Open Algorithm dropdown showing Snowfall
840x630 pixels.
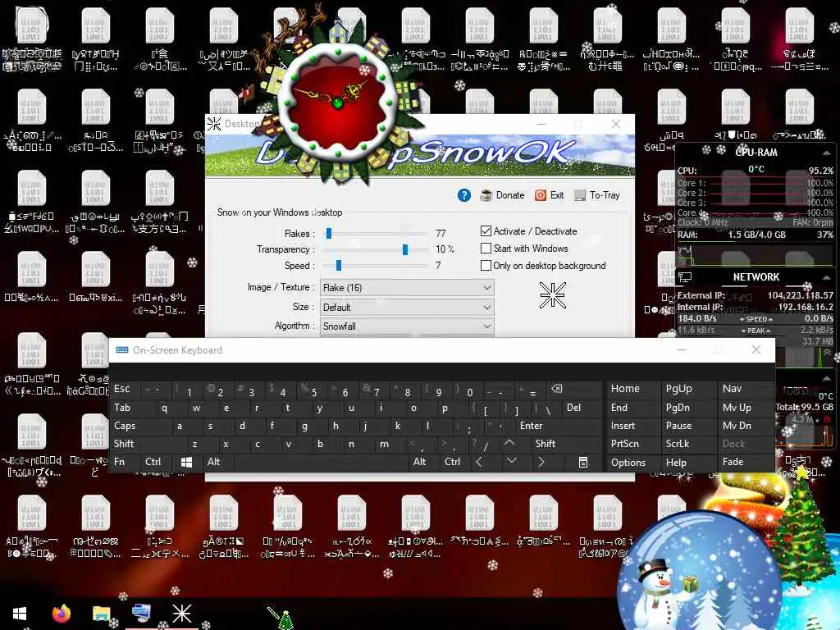(x=407, y=326)
